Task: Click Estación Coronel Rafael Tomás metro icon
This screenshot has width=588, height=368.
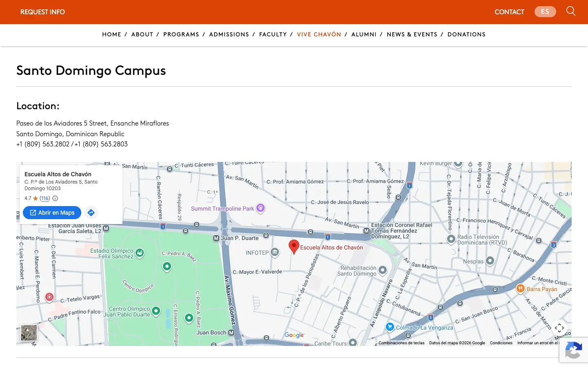Action: pyautogui.click(x=366, y=231)
